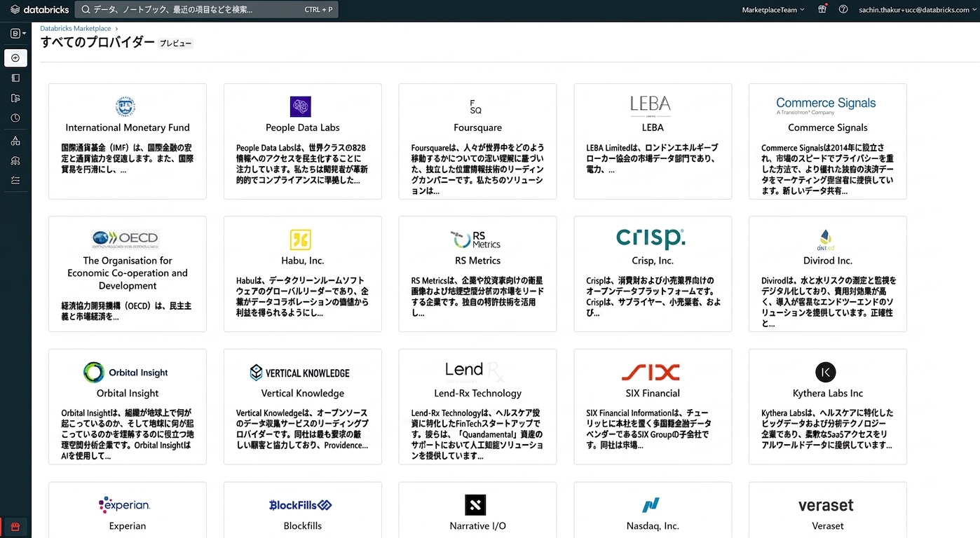This screenshot has width=980, height=538.
Task: Select the Crisp, Inc. card title
Action: (x=653, y=261)
